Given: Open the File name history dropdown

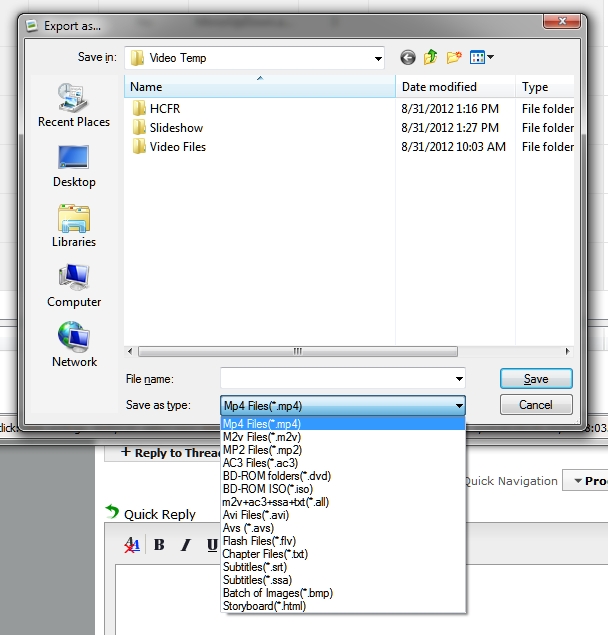Looking at the screenshot, I should (x=459, y=379).
